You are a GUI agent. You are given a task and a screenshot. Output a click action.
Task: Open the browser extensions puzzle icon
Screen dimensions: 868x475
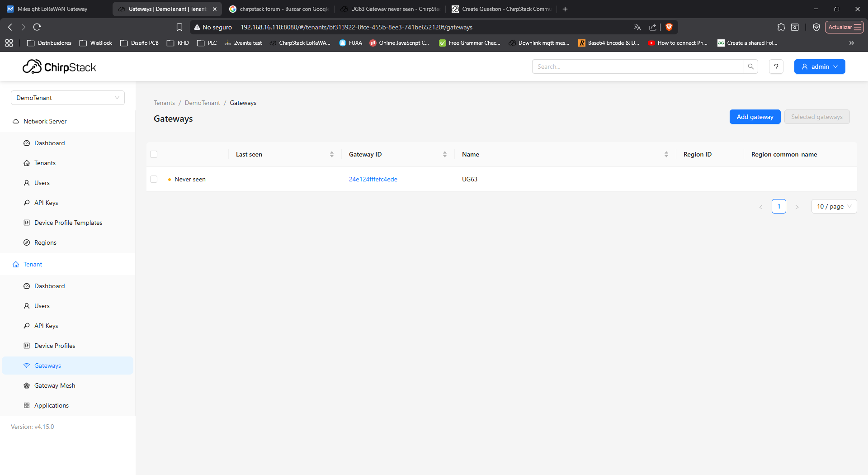click(781, 27)
